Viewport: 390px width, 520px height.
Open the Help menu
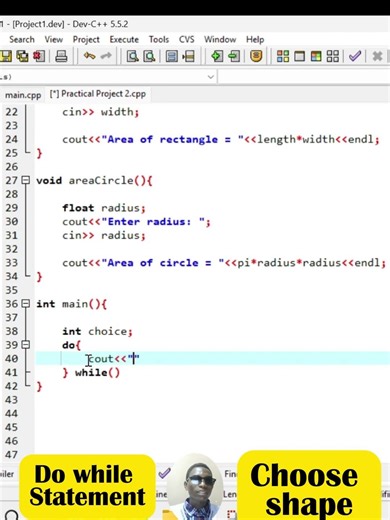click(255, 39)
